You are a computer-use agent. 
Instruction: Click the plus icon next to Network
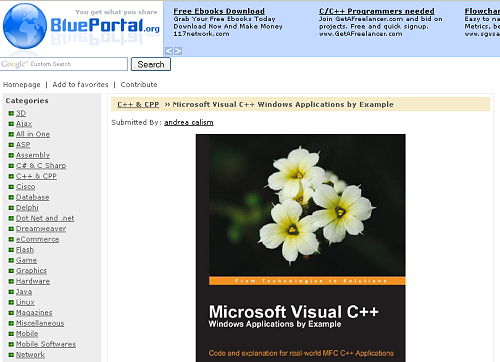(x=11, y=355)
